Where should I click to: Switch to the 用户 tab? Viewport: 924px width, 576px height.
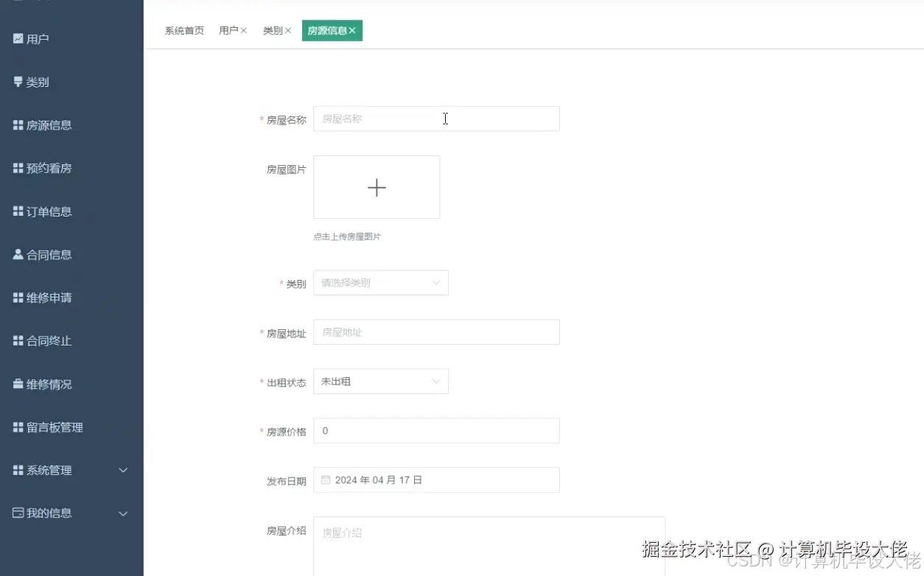[x=228, y=30]
